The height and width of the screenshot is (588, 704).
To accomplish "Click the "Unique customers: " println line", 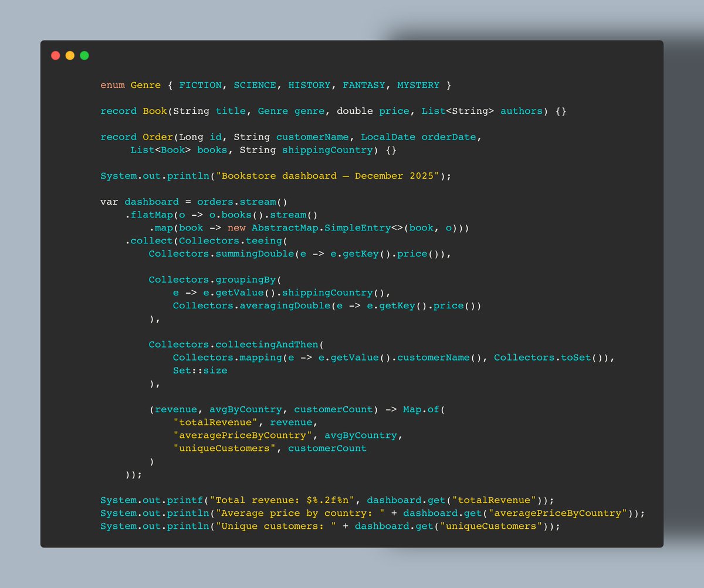I will click(x=330, y=526).
